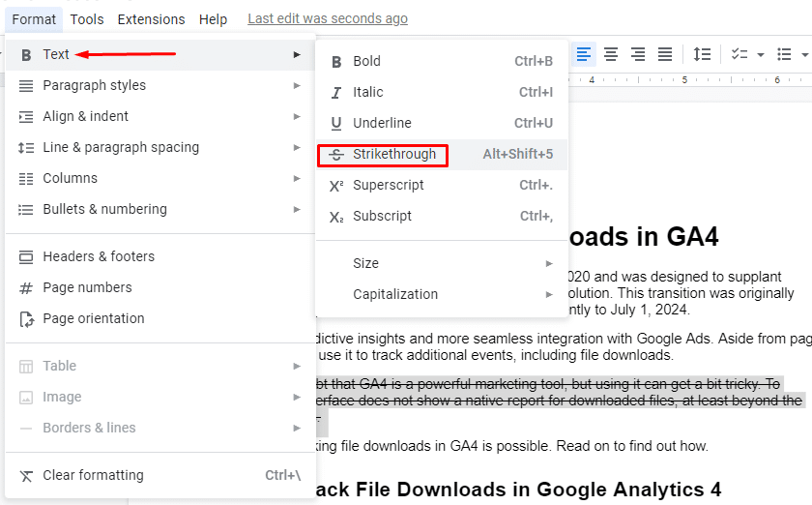Image resolution: width=812 pixels, height=505 pixels.
Task: Select Clear formatting entry
Action: tap(160, 475)
